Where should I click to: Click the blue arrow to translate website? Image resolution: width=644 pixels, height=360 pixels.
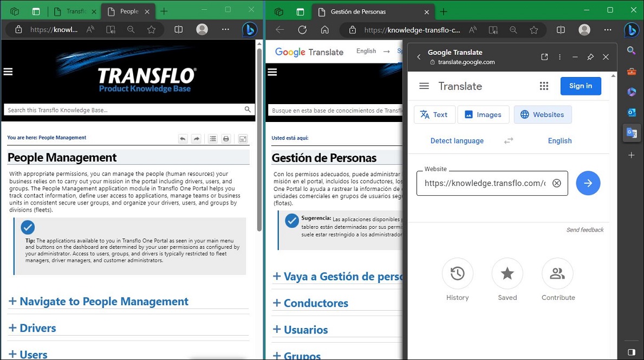point(588,183)
